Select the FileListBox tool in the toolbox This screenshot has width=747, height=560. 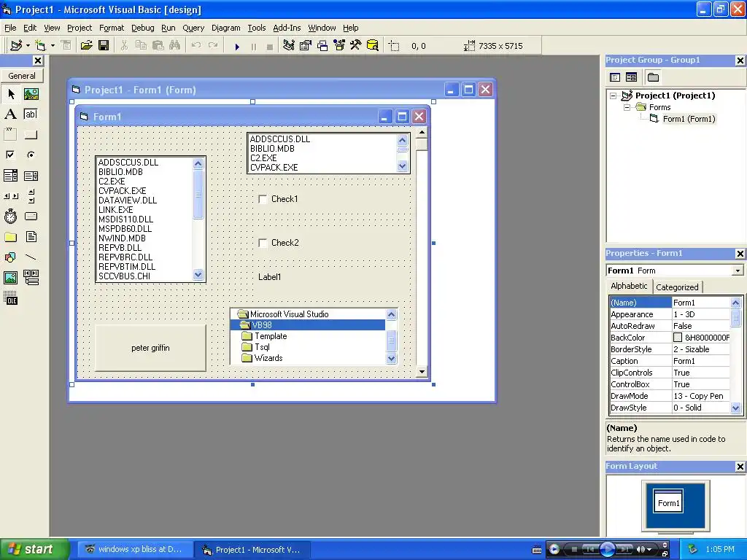click(x=31, y=237)
